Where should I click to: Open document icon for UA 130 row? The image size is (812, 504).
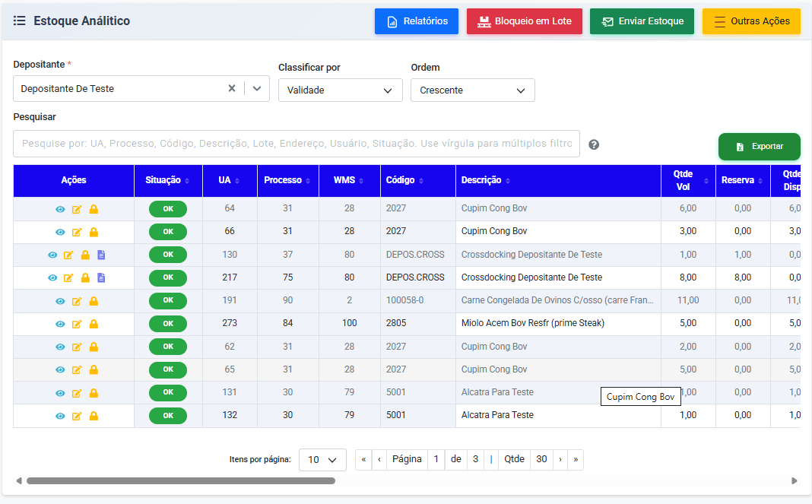[x=101, y=255]
